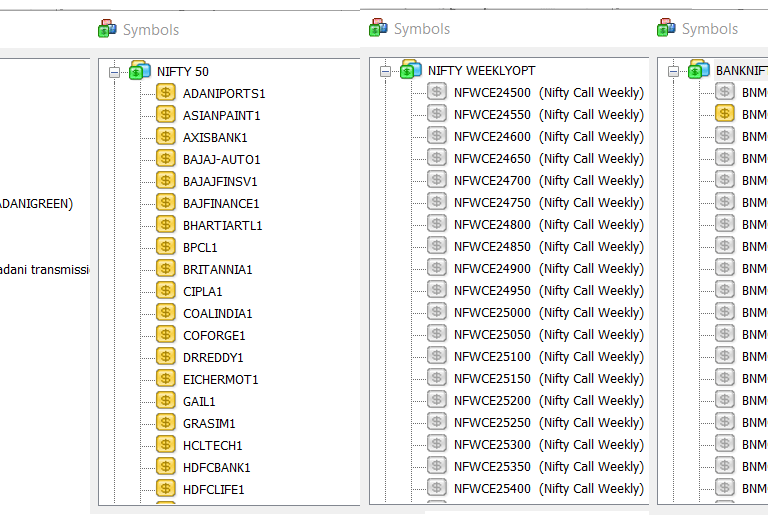768x516 pixels.
Task: Click gold symbol icon for CIPLA1
Action: 166,291
